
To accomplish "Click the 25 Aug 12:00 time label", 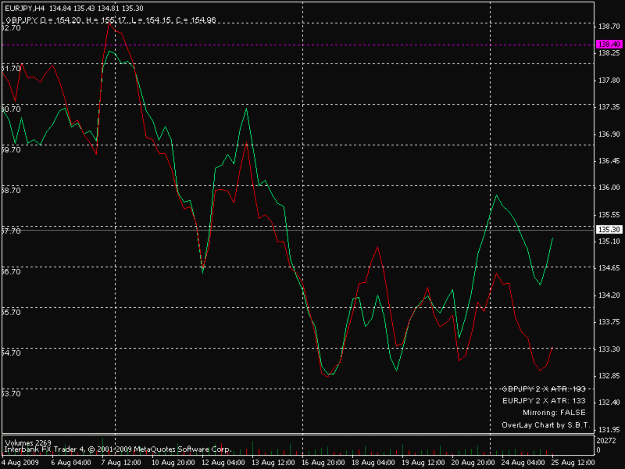I will [x=573, y=463].
